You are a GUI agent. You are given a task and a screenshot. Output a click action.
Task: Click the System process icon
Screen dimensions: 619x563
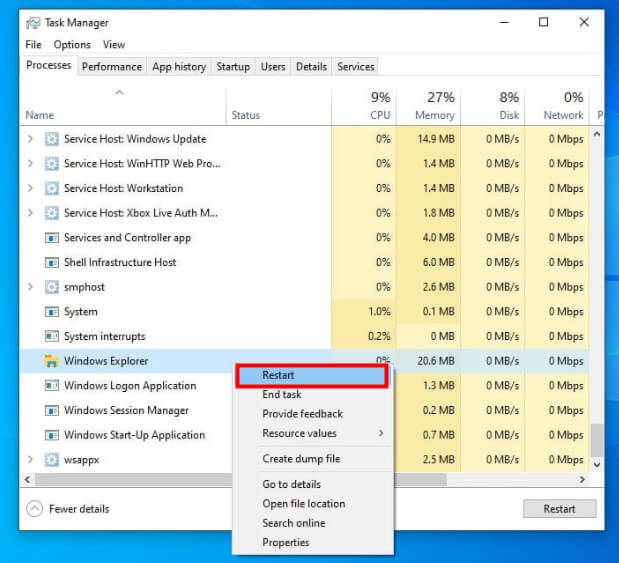click(52, 312)
